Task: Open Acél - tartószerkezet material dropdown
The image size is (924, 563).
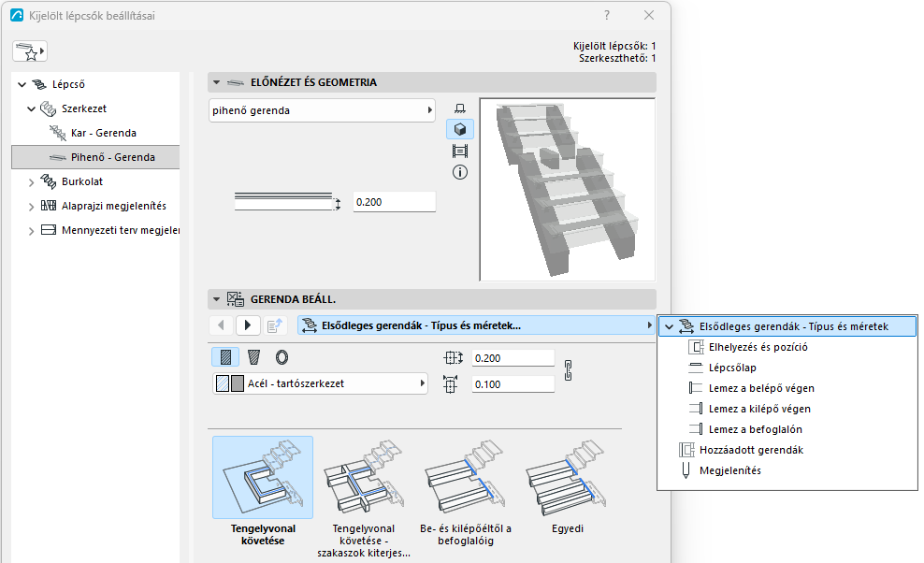Action: click(x=320, y=383)
